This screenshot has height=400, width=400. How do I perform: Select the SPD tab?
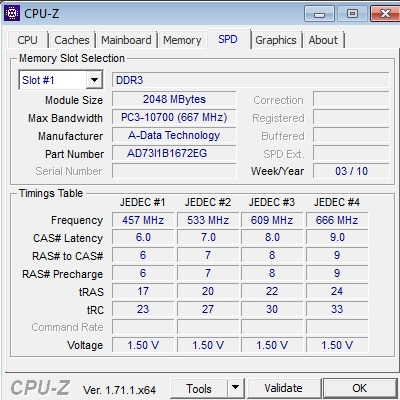228,39
